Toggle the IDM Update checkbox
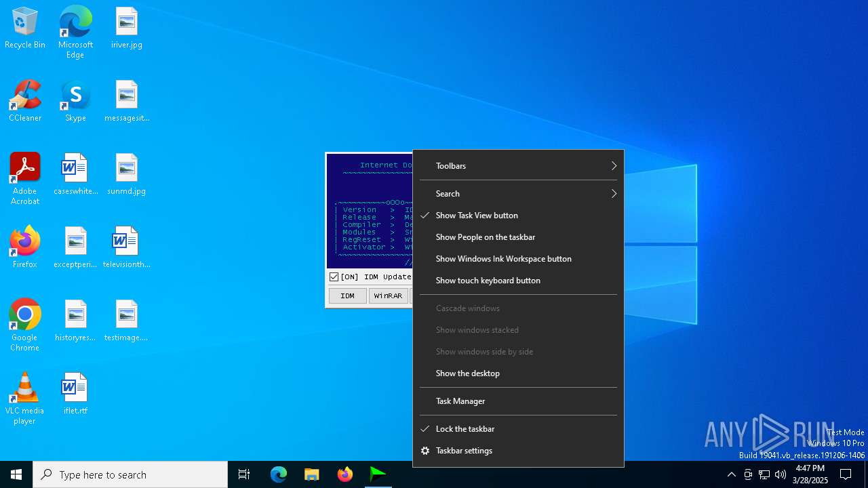 tap(334, 277)
